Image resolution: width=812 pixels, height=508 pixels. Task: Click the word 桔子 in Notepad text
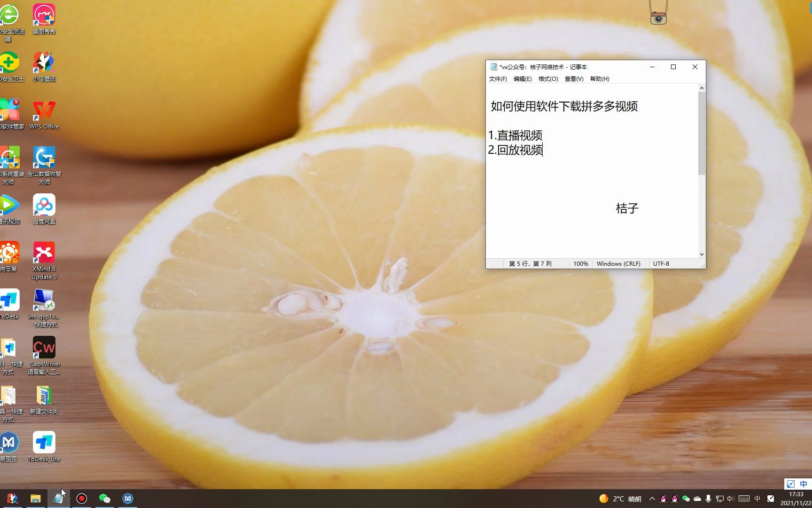(627, 208)
